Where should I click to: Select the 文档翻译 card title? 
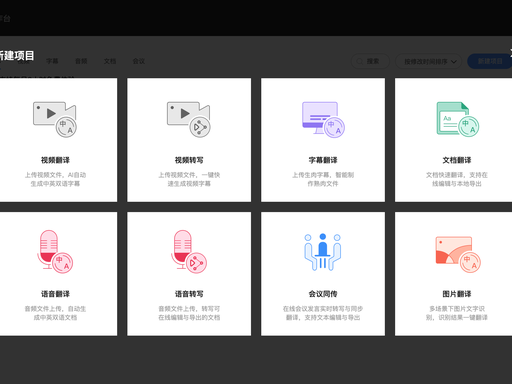(457, 160)
